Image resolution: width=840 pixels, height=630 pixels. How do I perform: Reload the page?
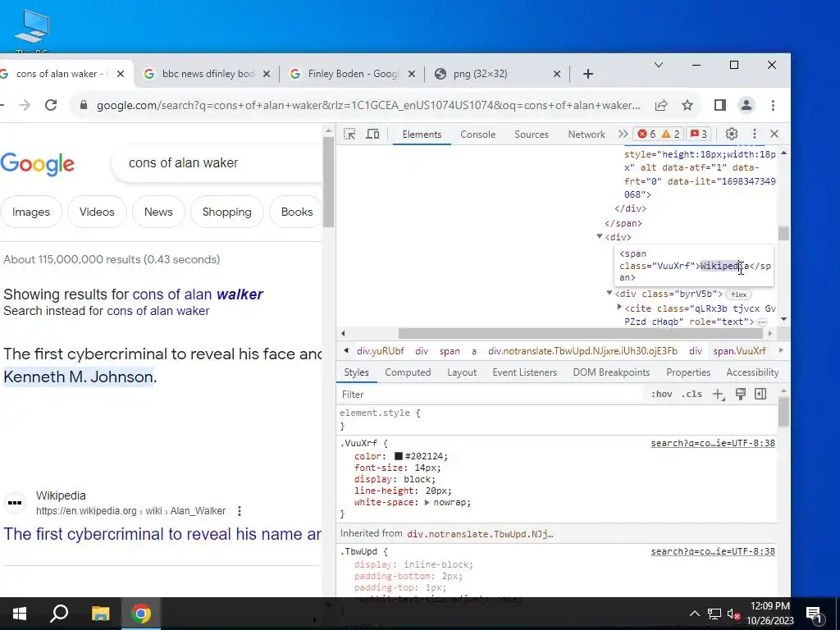51,105
